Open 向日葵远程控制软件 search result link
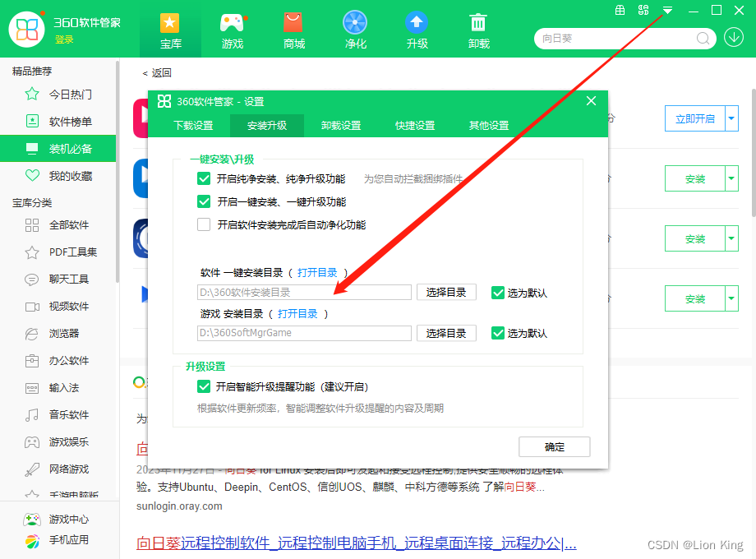Image resolution: width=756 pixels, height=559 pixels. (x=357, y=543)
